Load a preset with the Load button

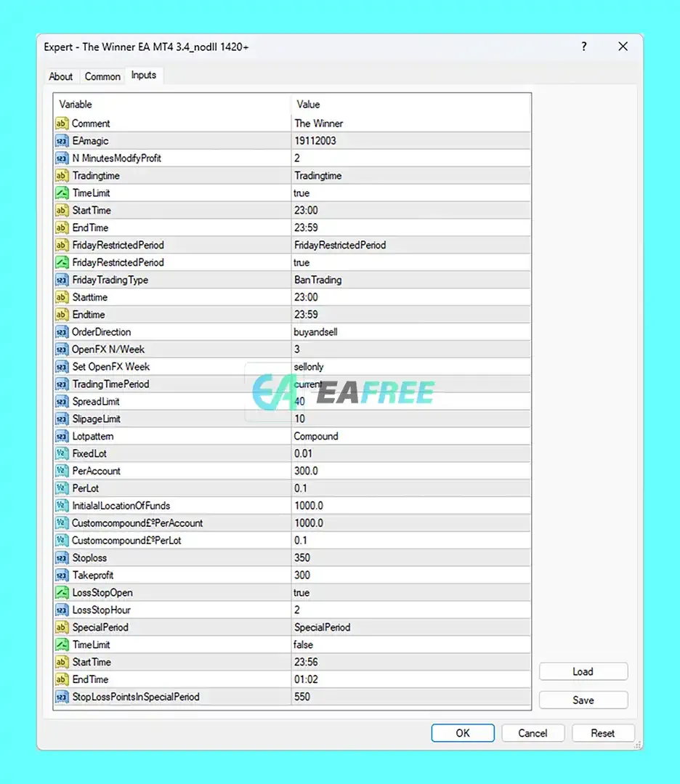tap(583, 671)
